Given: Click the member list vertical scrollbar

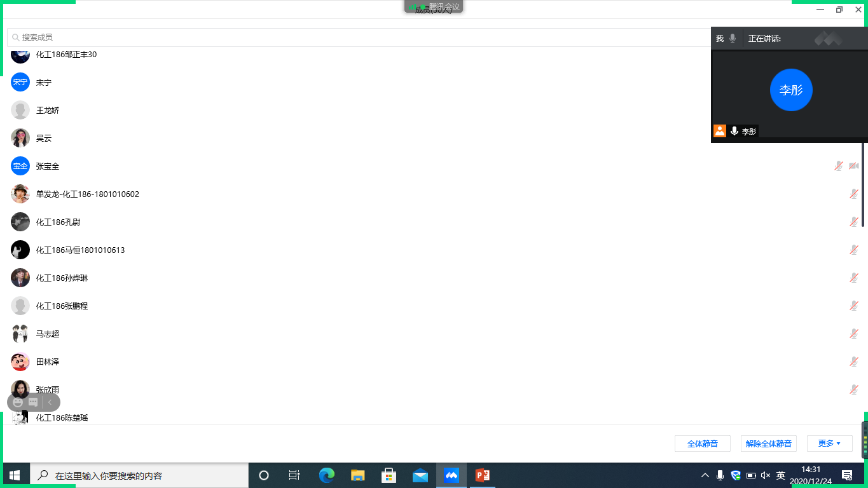Looking at the screenshot, I should [863, 184].
